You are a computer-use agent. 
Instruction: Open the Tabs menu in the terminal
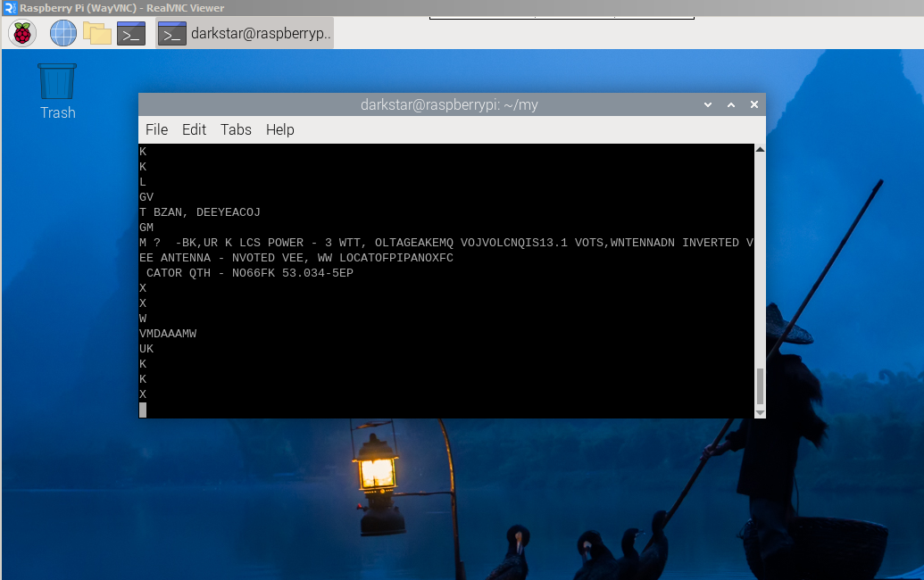(x=236, y=129)
